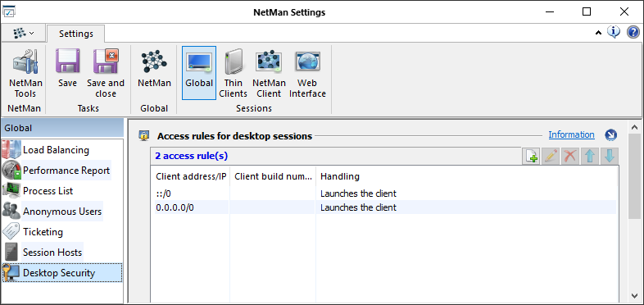Viewport: 644px width, 305px height.
Task: Click Save and close in ribbon
Action: point(106,74)
